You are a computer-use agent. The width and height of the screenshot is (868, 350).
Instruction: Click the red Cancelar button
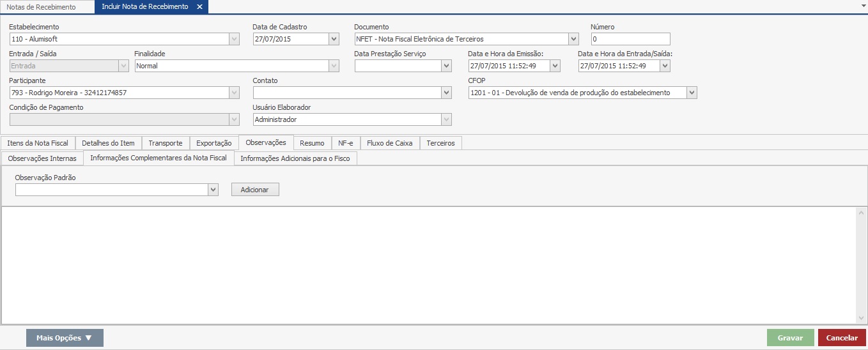(x=842, y=338)
